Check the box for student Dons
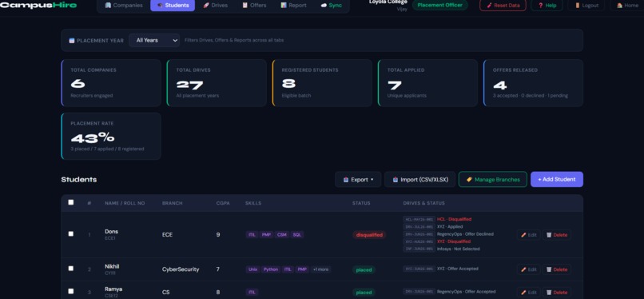The height and width of the screenshot is (299, 644). tap(70, 233)
